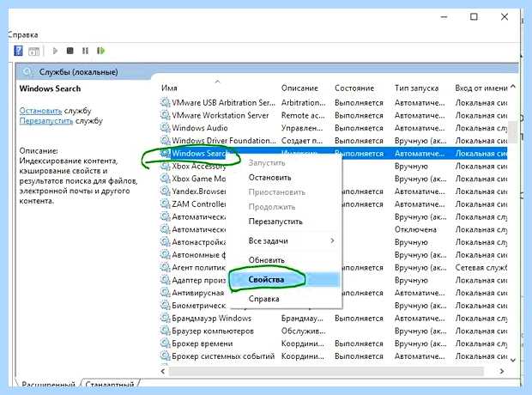Click the Остановить службу link
The width and height of the screenshot is (532, 395).
pos(40,111)
